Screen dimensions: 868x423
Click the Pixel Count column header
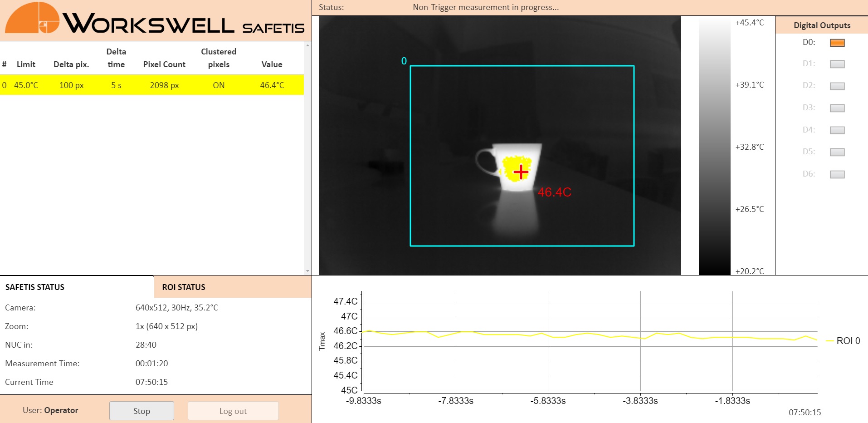(x=164, y=64)
